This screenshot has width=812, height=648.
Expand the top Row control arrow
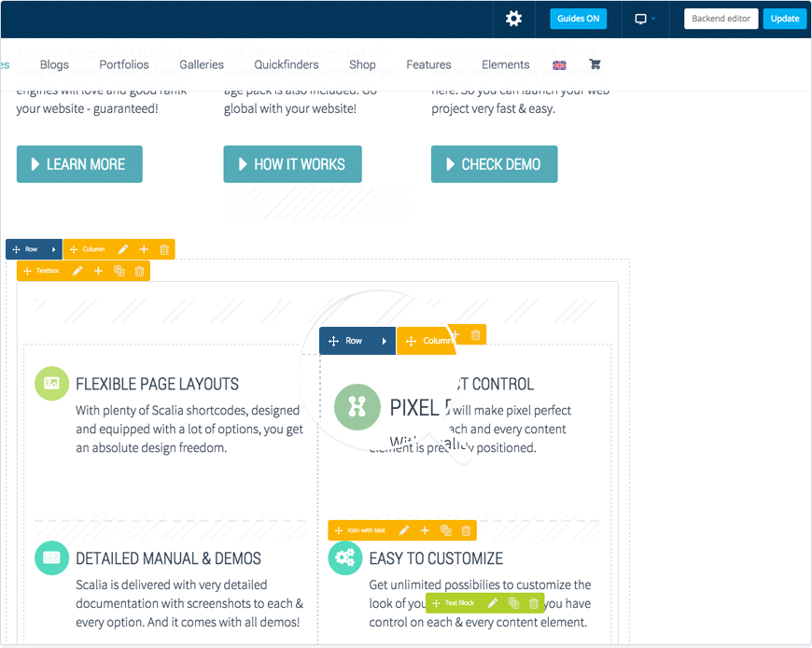point(53,249)
